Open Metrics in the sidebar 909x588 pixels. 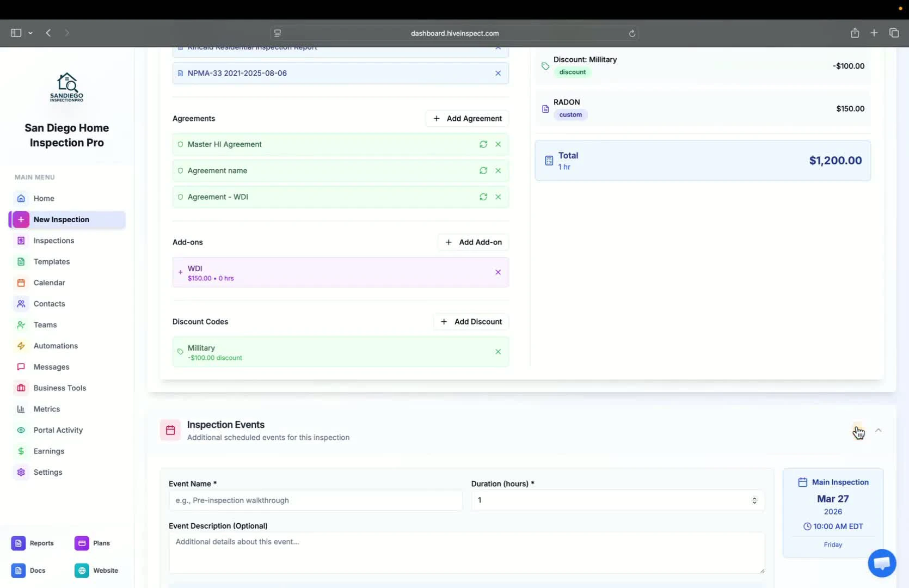coord(46,409)
